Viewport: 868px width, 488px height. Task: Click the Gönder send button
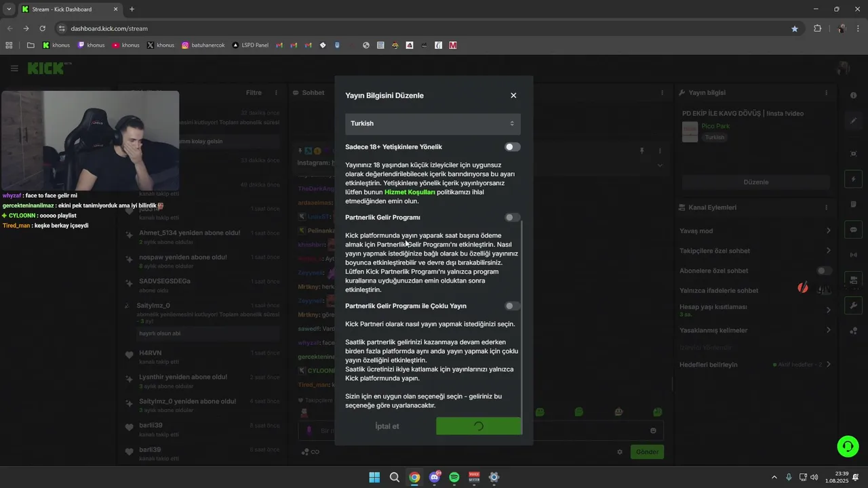[647, 452]
